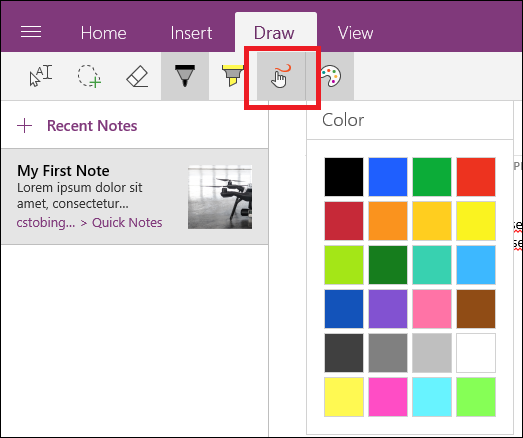Screen dimensions: 523x438
Task: Choose the black color swatch
Action: click(x=344, y=177)
